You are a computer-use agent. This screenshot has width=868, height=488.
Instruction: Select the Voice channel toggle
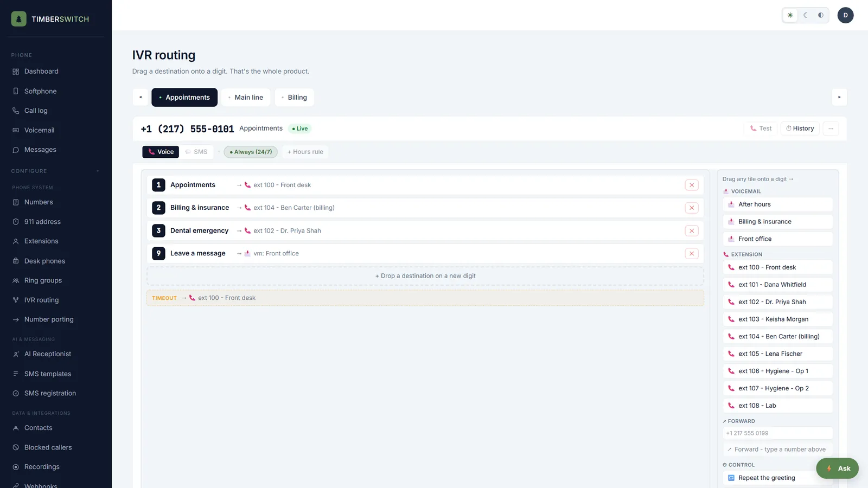(161, 152)
